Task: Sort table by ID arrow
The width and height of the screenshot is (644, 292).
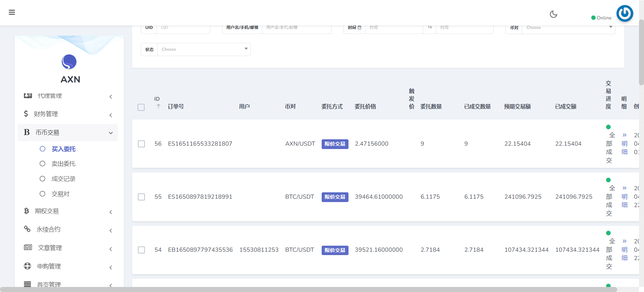Action: click(x=158, y=106)
